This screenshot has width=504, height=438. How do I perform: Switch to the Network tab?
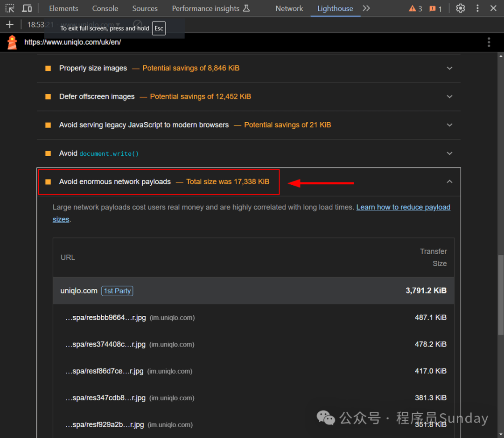pos(289,8)
